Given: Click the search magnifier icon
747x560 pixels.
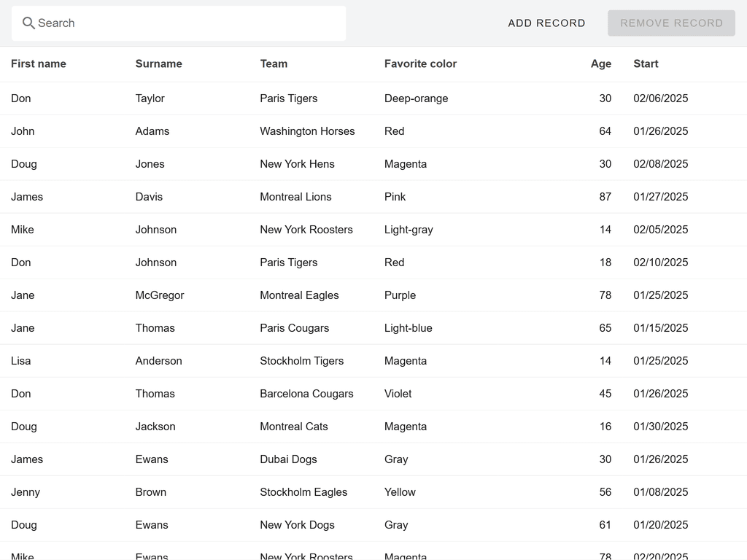Looking at the screenshot, I should pos(28,23).
